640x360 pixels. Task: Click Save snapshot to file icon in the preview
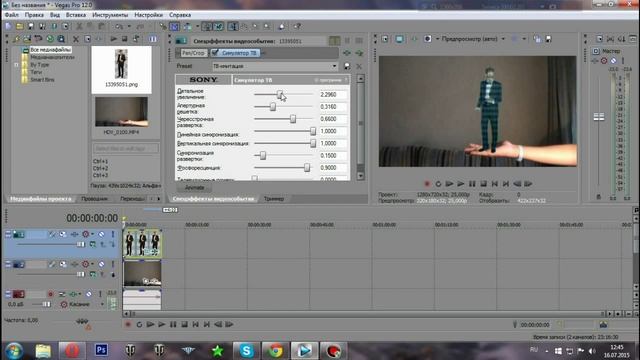point(549,39)
